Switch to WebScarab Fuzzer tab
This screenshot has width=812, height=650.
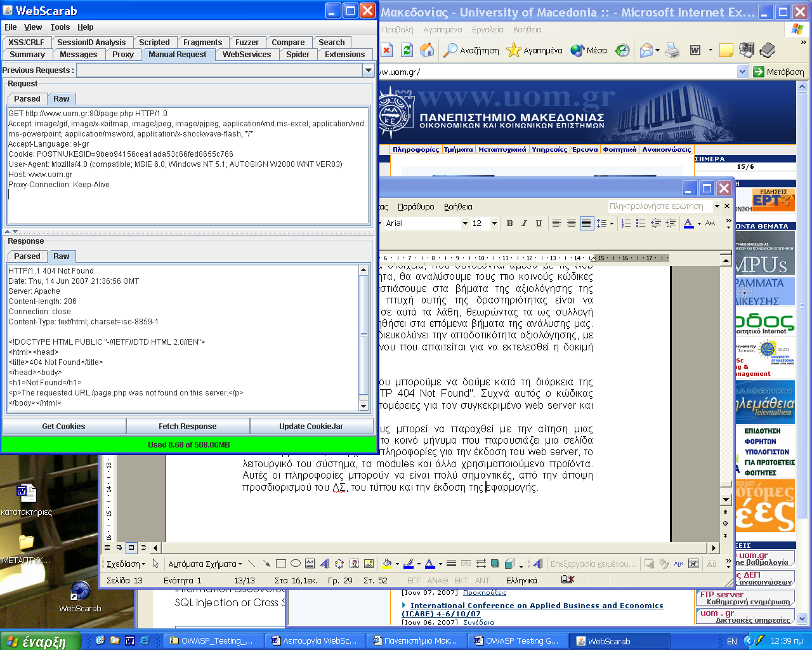247,43
